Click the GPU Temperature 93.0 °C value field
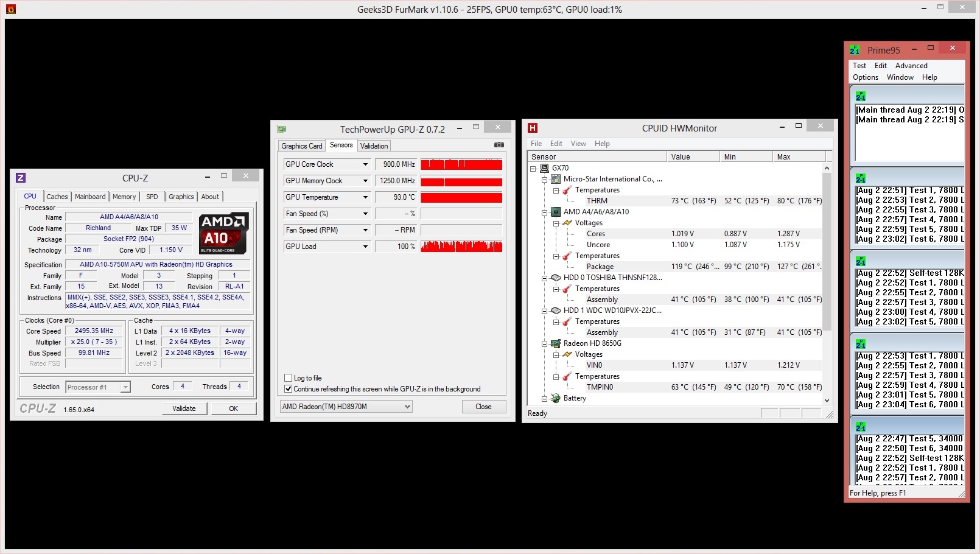Viewport: 980px width, 554px height. click(396, 197)
